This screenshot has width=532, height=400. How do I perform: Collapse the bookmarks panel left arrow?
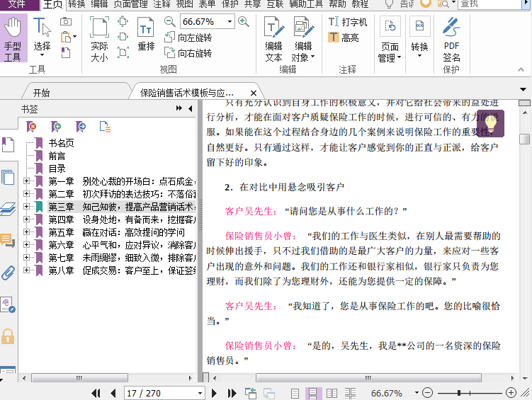(191, 108)
